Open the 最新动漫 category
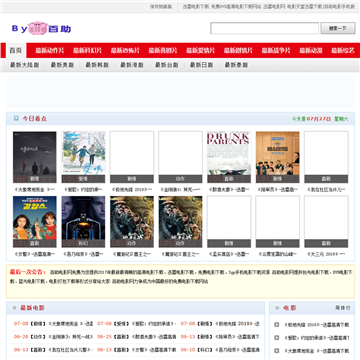Image resolution: width=360 pixels, height=360 pixels. (311, 50)
